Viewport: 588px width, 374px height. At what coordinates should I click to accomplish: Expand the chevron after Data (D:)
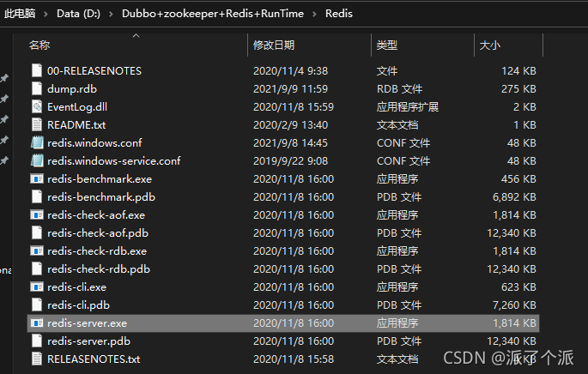(111, 14)
